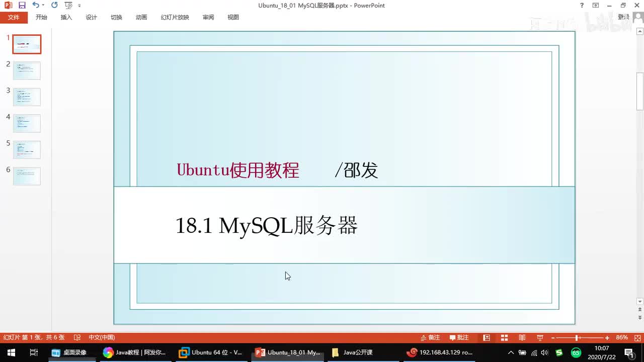Switch to the 设计 ribbon tab

click(x=91, y=17)
